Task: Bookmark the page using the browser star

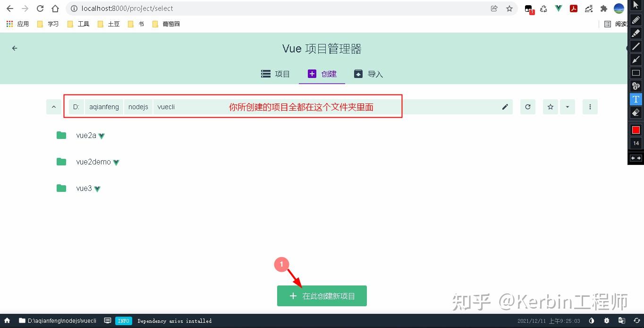Action: (509, 8)
